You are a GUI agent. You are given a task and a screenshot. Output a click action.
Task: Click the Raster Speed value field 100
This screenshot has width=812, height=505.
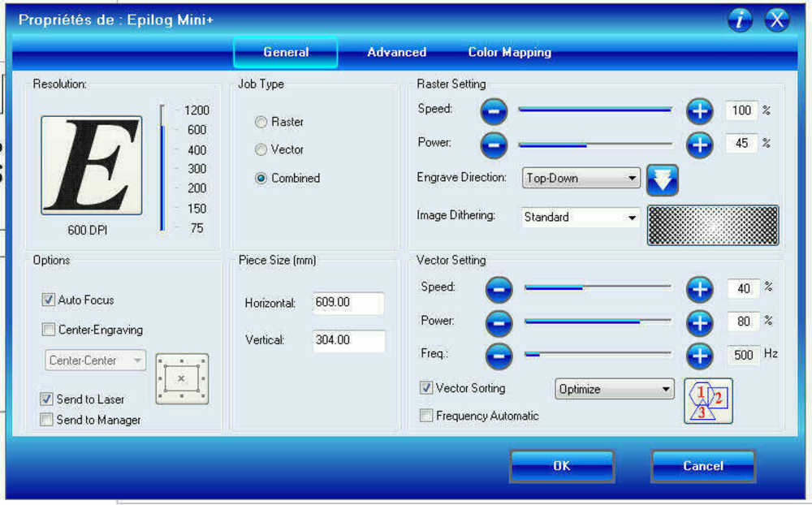pos(741,110)
